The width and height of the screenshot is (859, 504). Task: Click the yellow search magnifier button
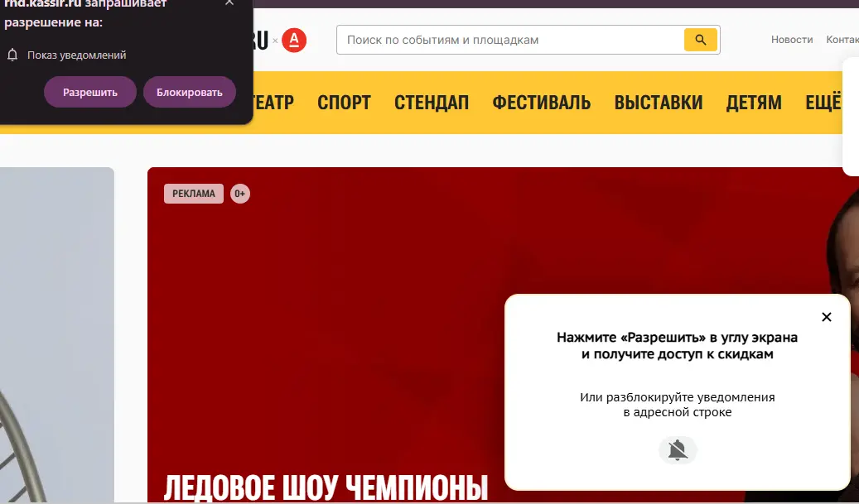pos(700,40)
